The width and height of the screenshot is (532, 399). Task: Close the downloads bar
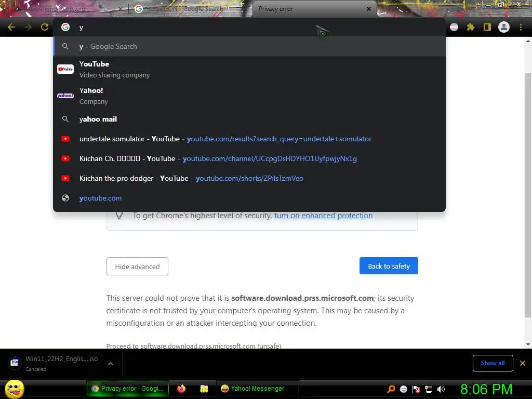(x=523, y=363)
